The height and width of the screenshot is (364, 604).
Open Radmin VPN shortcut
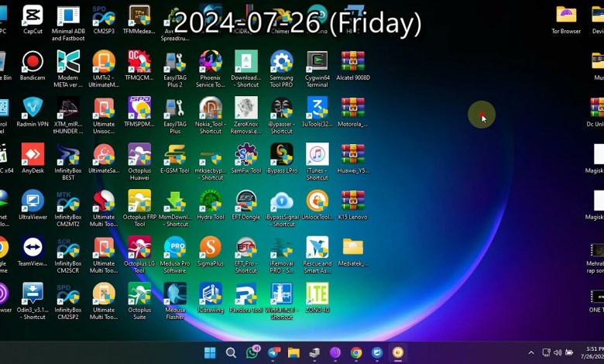click(x=33, y=108)
